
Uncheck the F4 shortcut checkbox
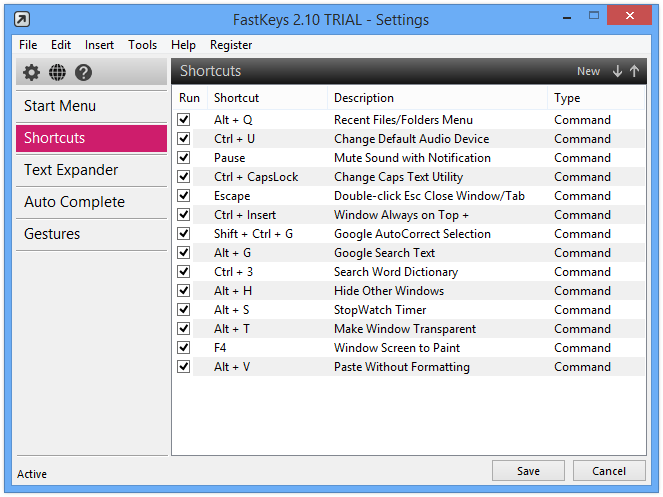pyautogui.click(x=184, y=348)
